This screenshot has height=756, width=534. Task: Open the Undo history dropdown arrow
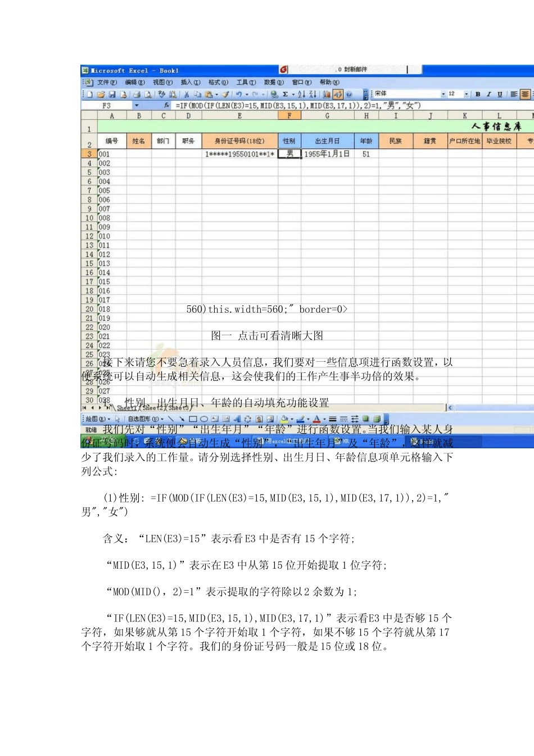247,94
